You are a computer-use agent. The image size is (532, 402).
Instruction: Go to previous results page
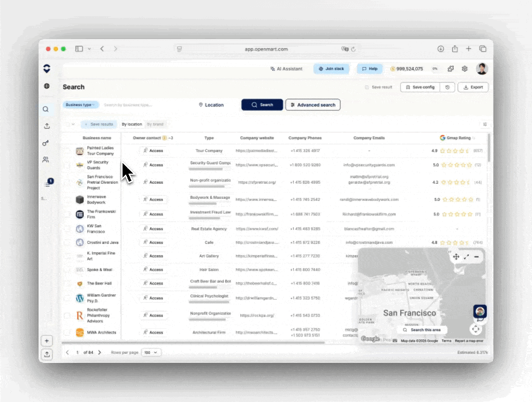click(67, 352)
